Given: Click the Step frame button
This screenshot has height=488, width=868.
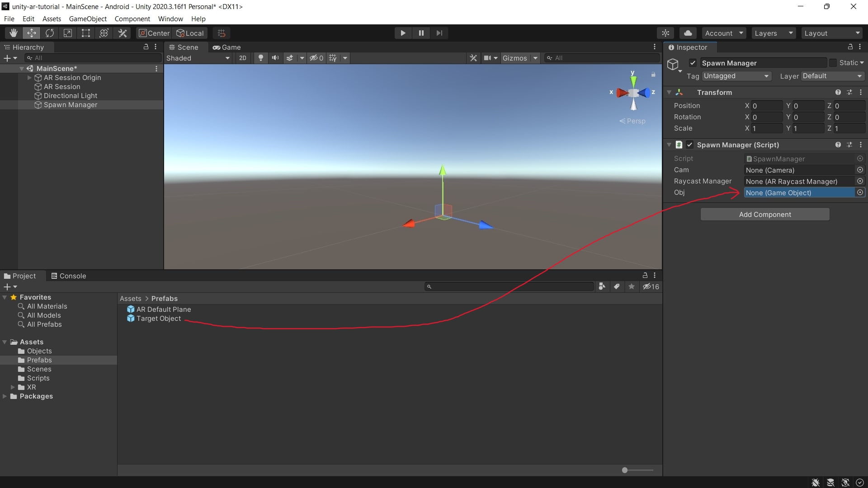Looking at the screenshot, I should point(439,33).
